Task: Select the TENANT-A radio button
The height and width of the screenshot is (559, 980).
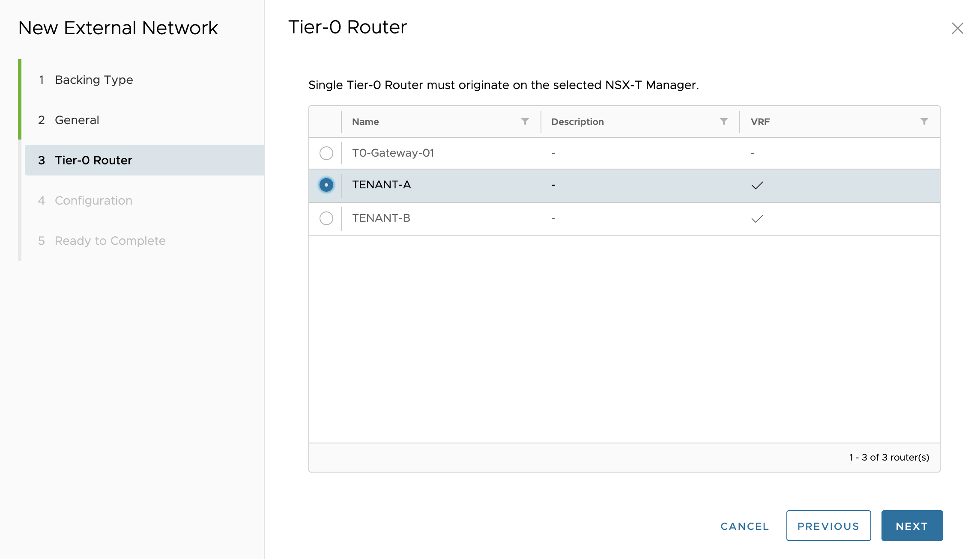Action: pyautogui.click(x=326, y=185)
